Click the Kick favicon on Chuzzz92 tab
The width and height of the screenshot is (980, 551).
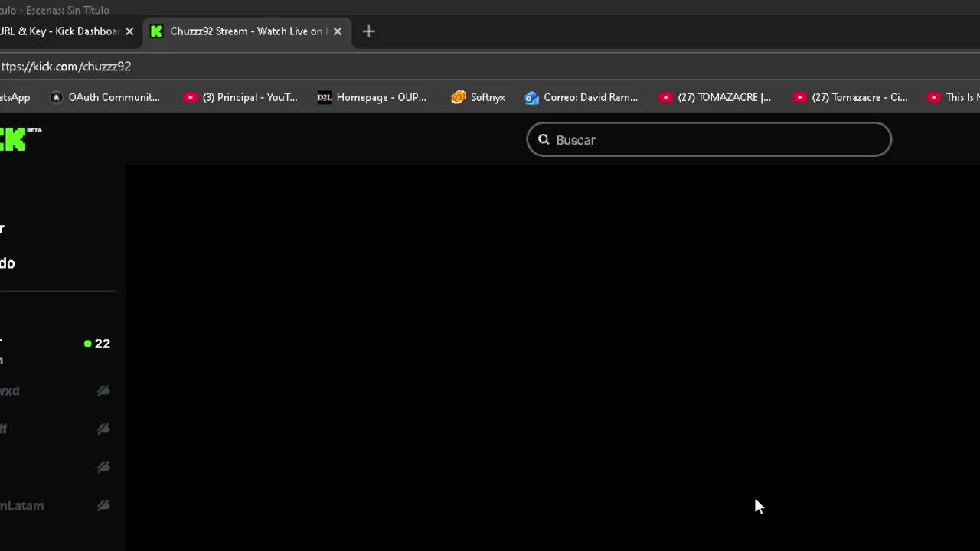[157, 31]
